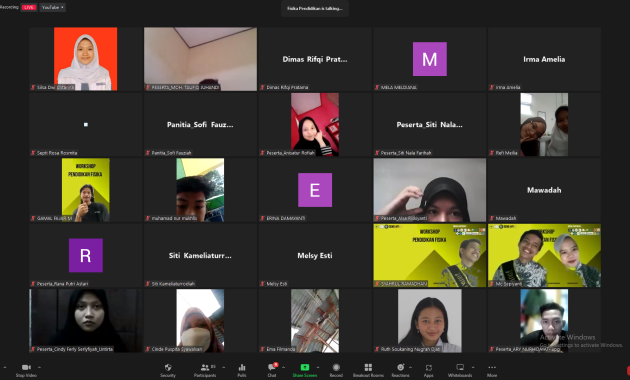Expand the Chat options arrow
Viewport: 630px width, 380px height.
point(283,367)
